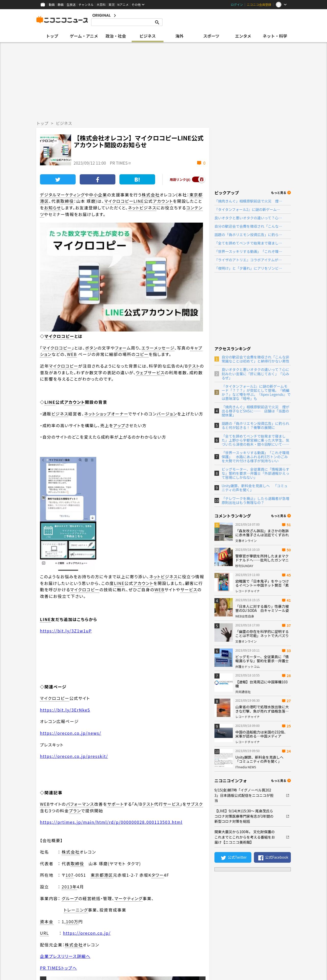Click the niconico TV icon in top bar
Screen dimensions: 327x980
point(43,5)
